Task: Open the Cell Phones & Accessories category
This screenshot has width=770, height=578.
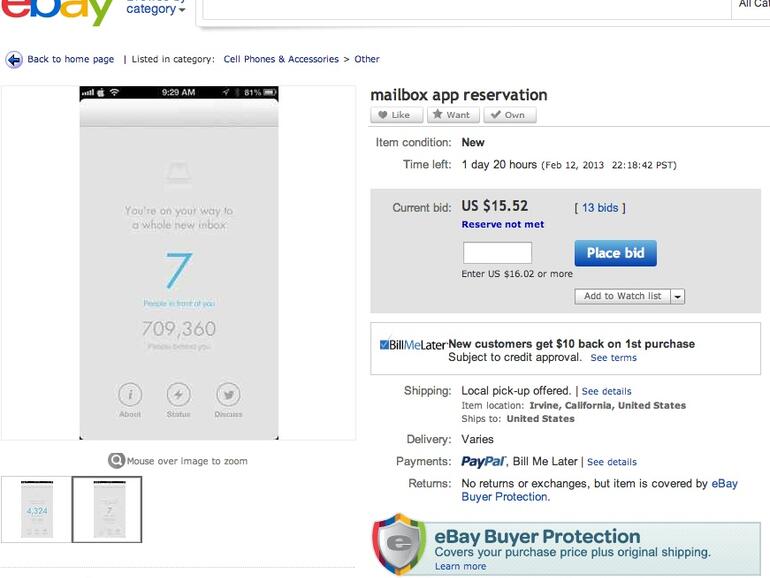Action: (281, 60)
